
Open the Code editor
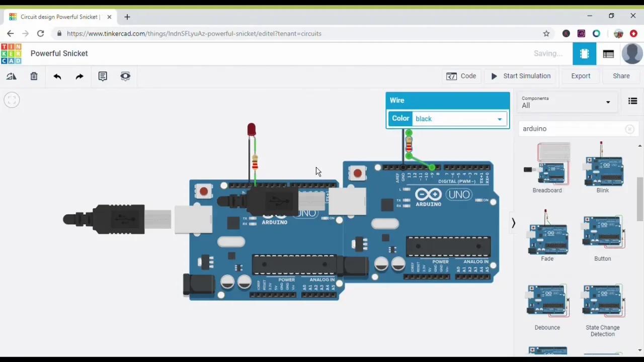[x=461, y=76]
